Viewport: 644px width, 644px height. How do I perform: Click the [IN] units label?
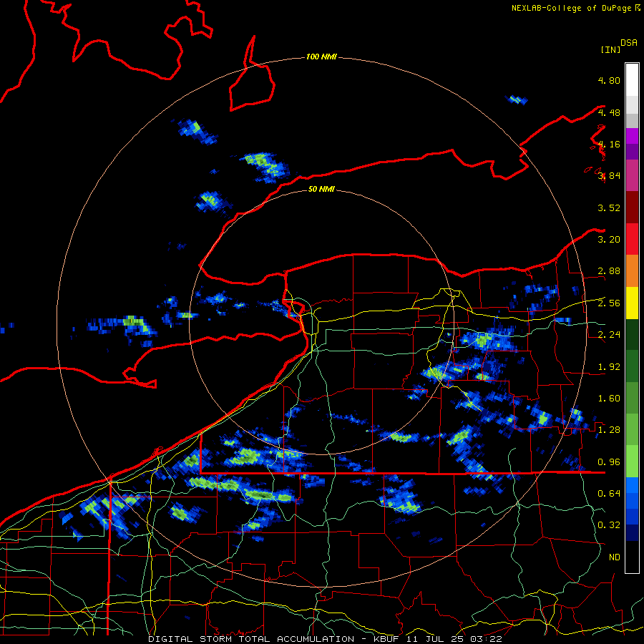coord(610,49)
